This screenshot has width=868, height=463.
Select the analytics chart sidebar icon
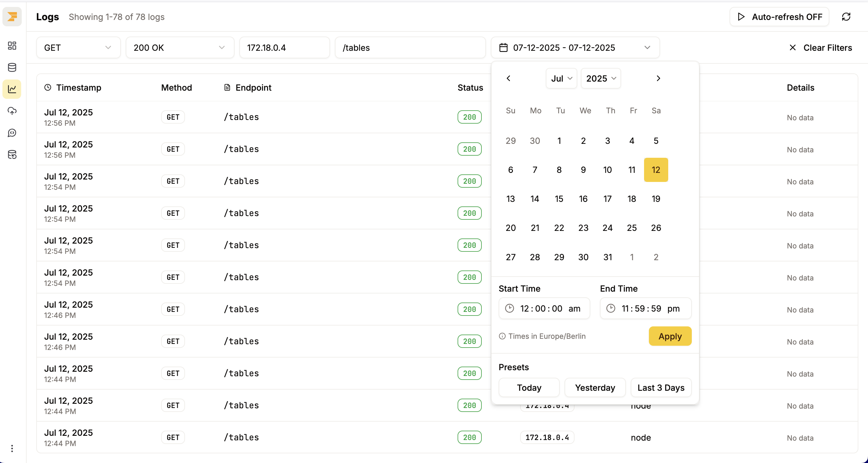pos(12,89)
